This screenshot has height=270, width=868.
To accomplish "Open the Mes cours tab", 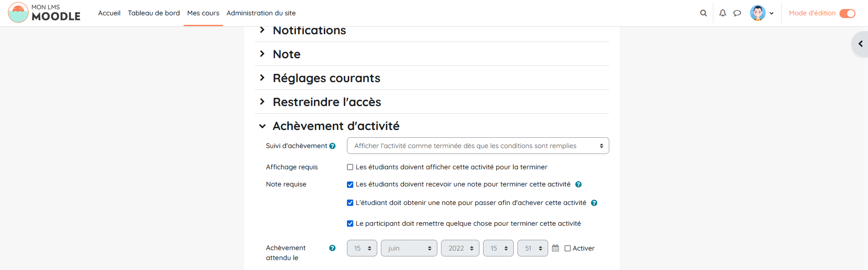I will click(x=203, y=13).
